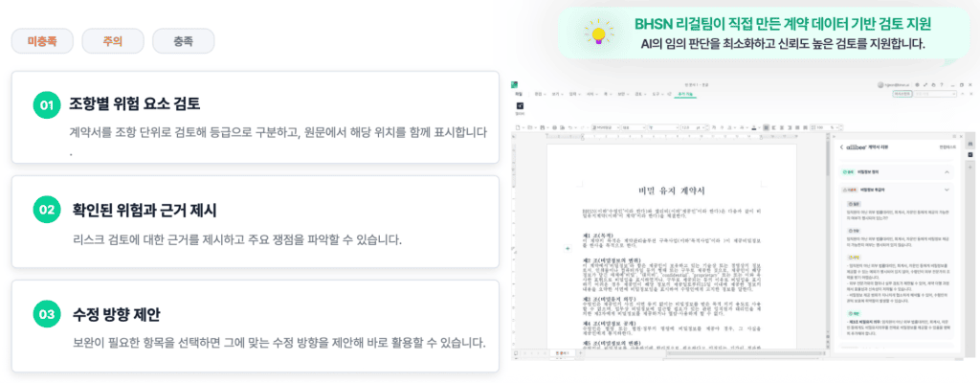Select the 충족 filter pill

(183, 42)
